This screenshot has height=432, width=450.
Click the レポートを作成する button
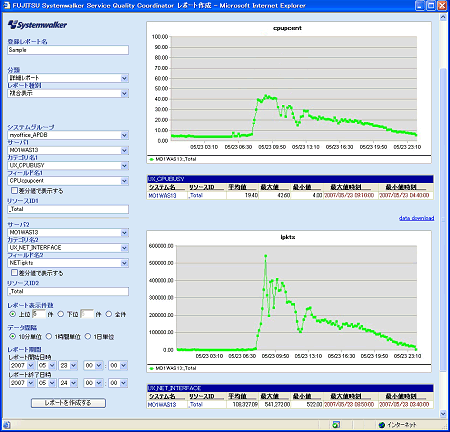pyautogui.click(x=68, y=403)
